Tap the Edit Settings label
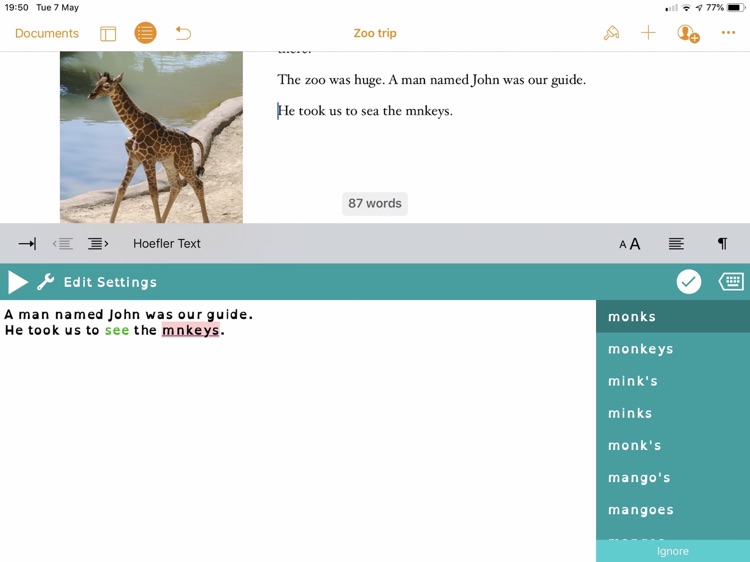The height and width of the screenshot is (562, 750). tap(110, 282)
